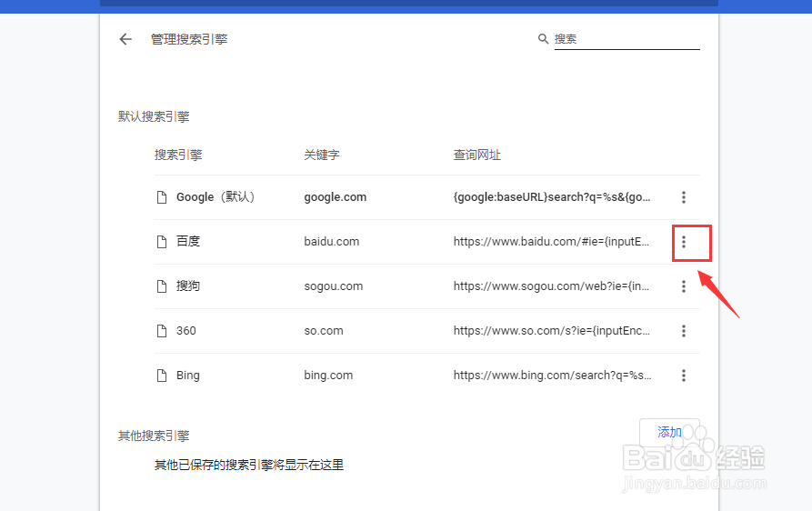This screenshot has height=511, width=812.
Task: Click the https://www.baidu.com query URL
Action: (x=551, y=242)
